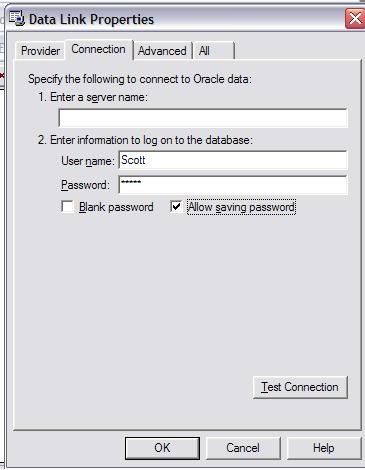
Task: Select the Connection tab
Action: pyautogui.click(x=99, y=49)
